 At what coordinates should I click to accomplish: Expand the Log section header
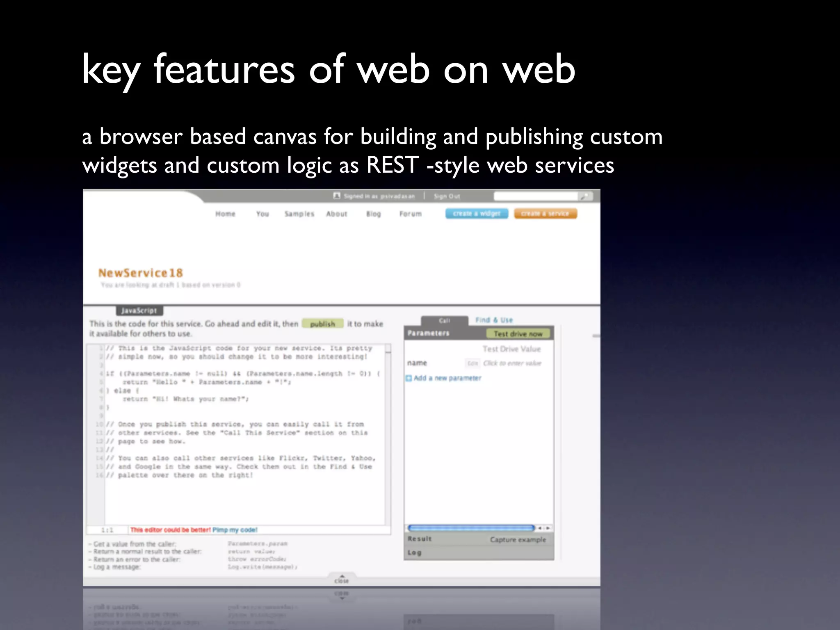point(479,553)
